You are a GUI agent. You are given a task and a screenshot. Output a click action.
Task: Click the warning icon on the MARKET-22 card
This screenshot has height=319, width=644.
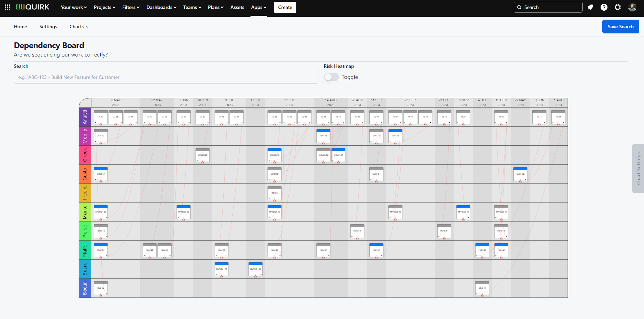(184, 219)
